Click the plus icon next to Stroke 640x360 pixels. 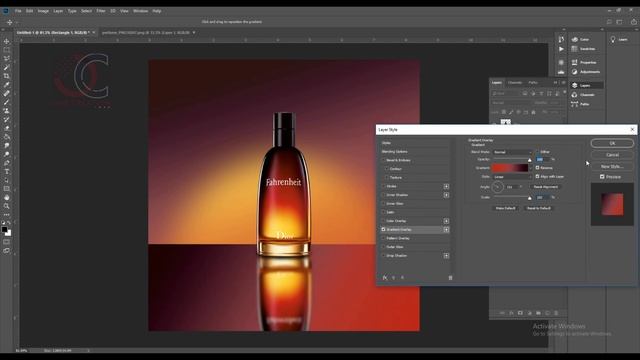pos(446,186)
